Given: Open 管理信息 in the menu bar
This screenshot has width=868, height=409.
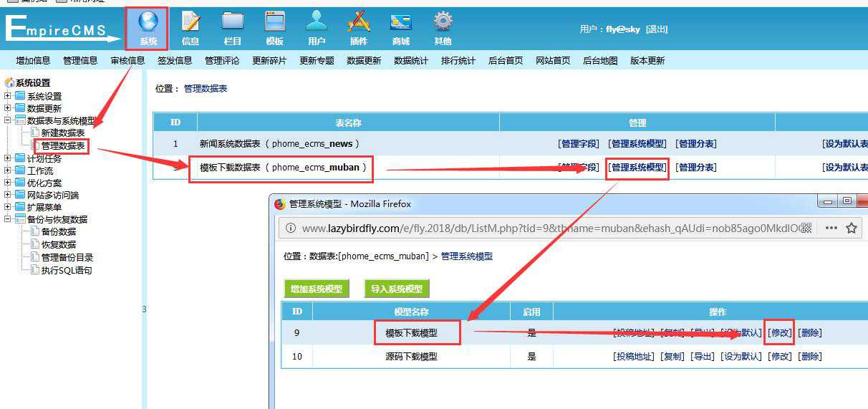Looking at the screenshot, I should (x=80, y=61).
